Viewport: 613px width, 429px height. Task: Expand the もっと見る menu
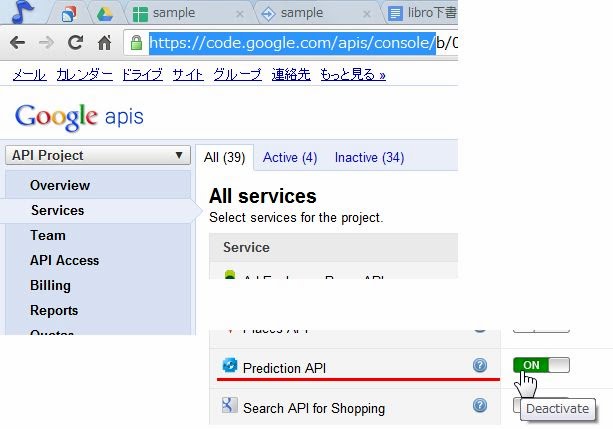(x=352, y=75)
